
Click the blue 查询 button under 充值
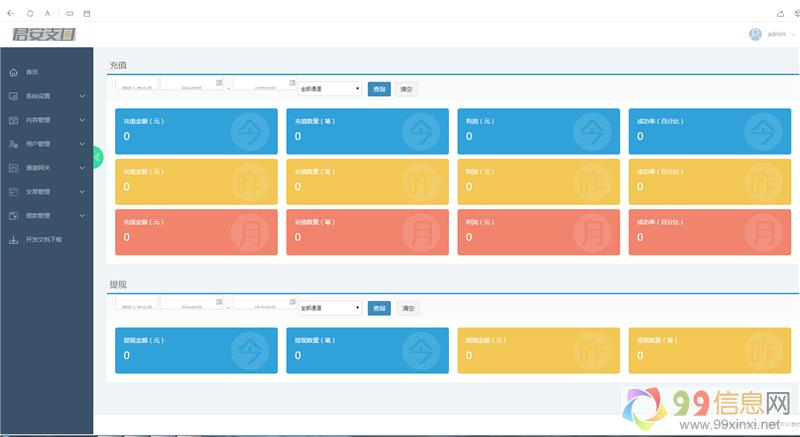click(379, 89)
